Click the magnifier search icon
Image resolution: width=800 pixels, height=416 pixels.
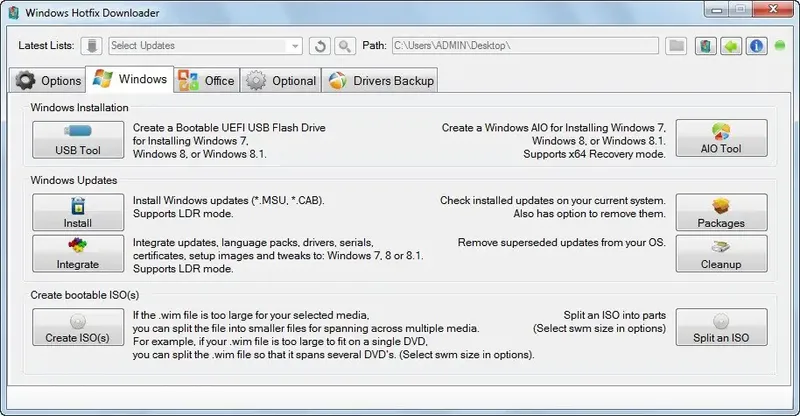(345, 46)
